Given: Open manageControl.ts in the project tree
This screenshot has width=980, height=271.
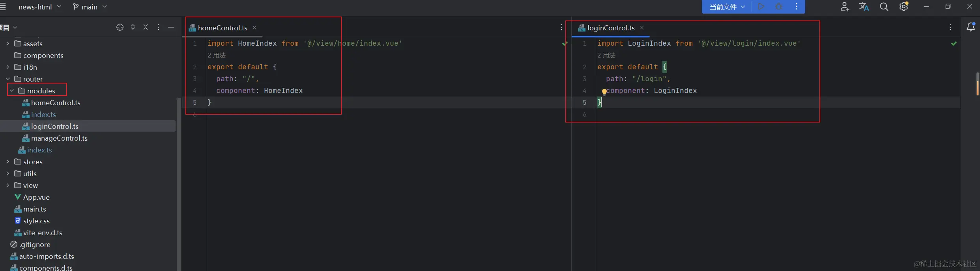Looking at the screenshot, I should (x=59, y=138).
